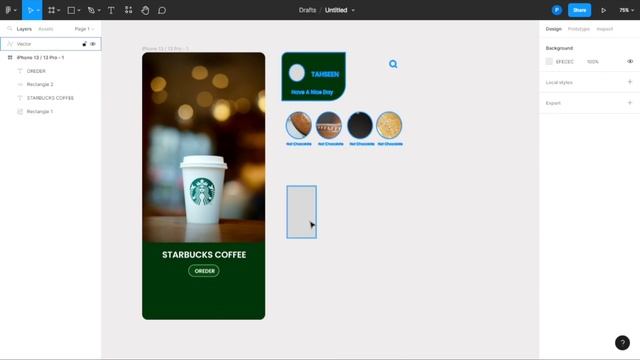
Task: Edit the background opacity 100% field
Action: [593, 62]
